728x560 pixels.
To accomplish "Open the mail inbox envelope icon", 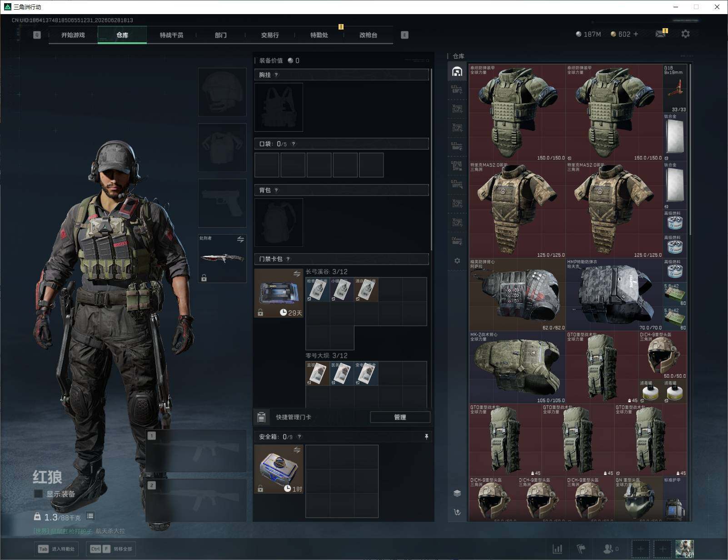I will coord(661,34).
